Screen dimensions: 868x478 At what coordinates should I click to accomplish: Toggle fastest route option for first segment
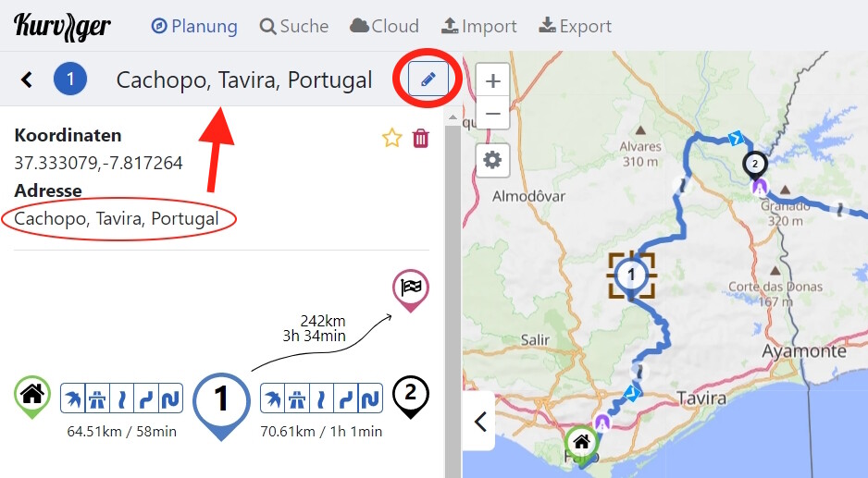(x=72, y=398)
